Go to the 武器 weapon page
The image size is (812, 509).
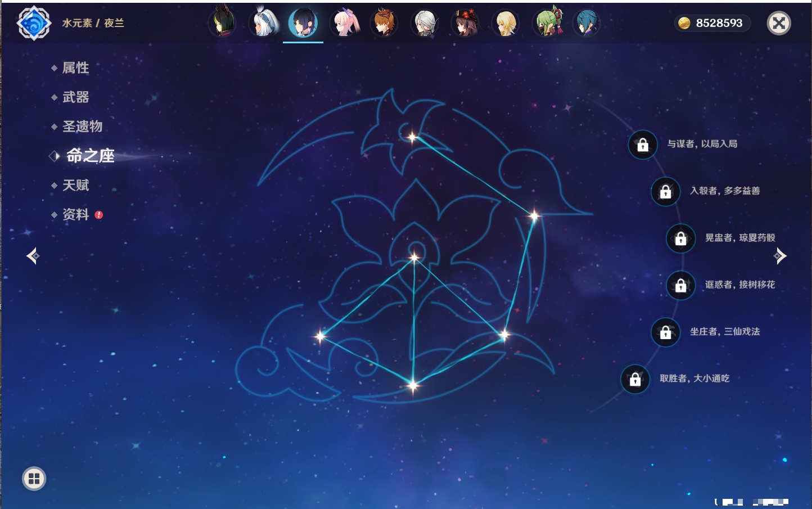pos(75,97)
